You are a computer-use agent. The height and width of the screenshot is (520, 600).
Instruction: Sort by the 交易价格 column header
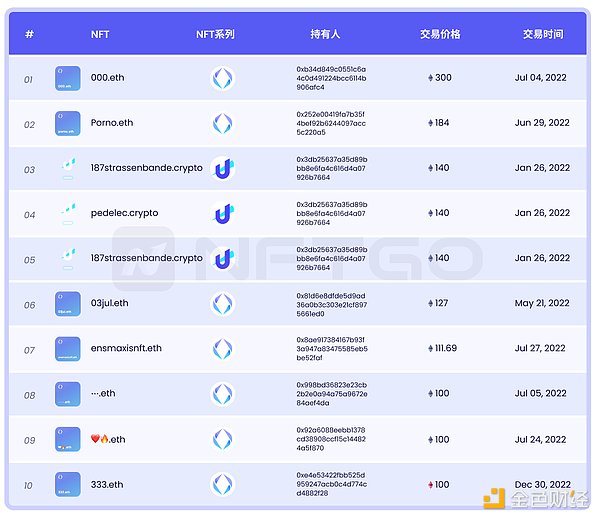coord(440,34)
